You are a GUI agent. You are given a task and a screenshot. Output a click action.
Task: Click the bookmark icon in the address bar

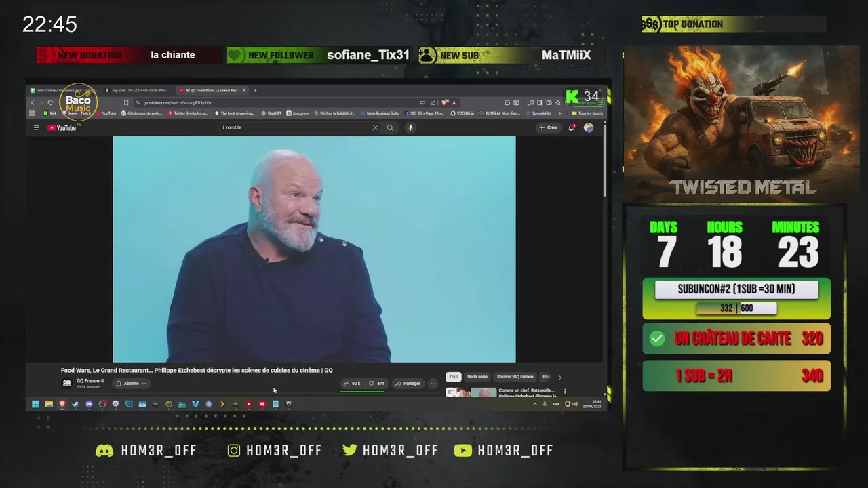click(x=126, y=102)
